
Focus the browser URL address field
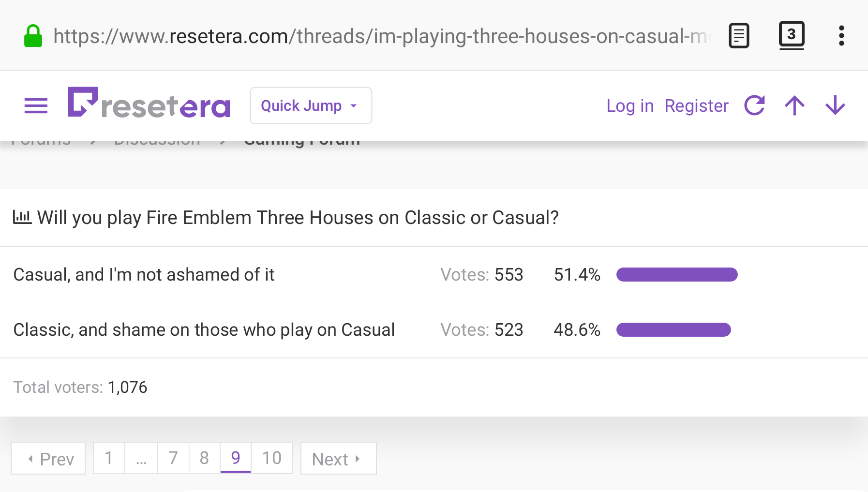click(382, 36)
